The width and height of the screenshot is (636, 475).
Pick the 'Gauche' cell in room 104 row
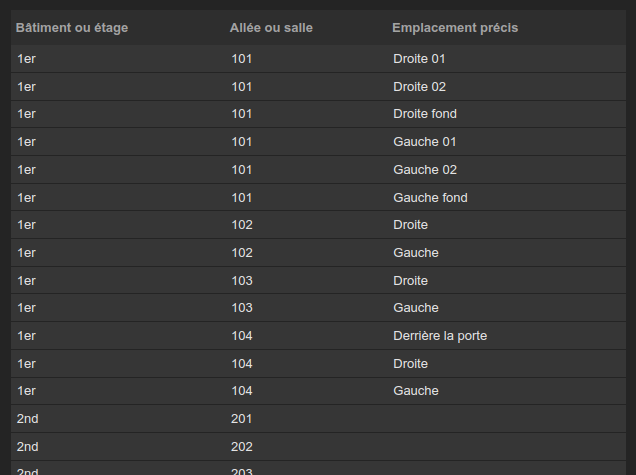[416, 391]
